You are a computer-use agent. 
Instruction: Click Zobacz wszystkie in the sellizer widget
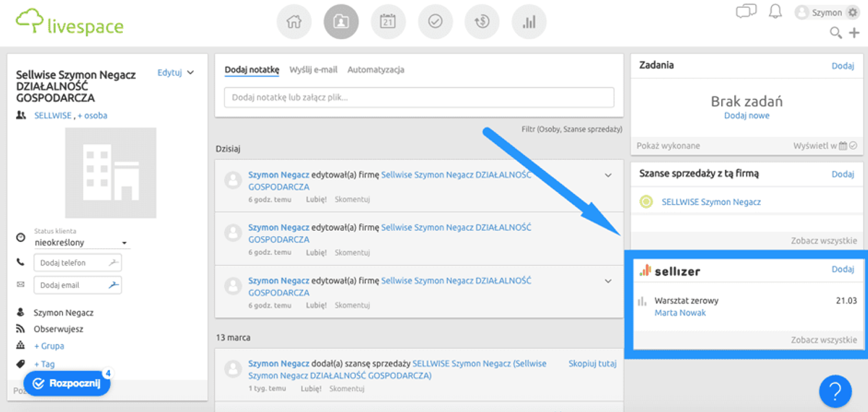[x=824, y=340]
